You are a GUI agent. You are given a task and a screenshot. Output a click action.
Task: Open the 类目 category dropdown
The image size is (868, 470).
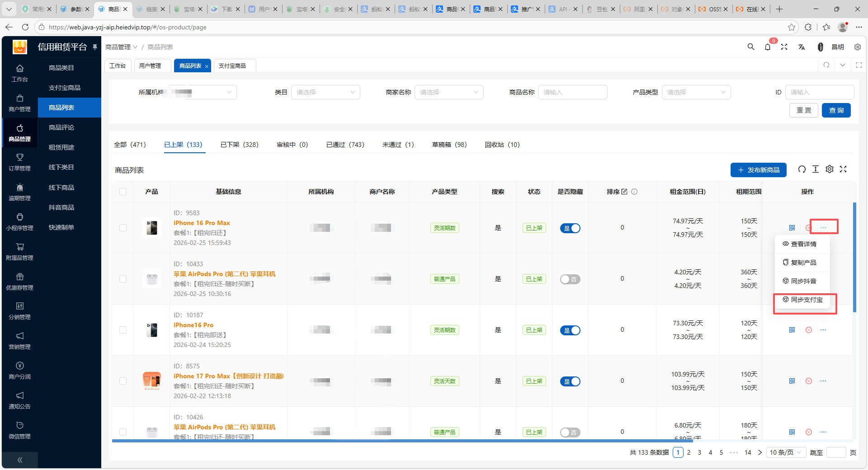tap(325, 92)
